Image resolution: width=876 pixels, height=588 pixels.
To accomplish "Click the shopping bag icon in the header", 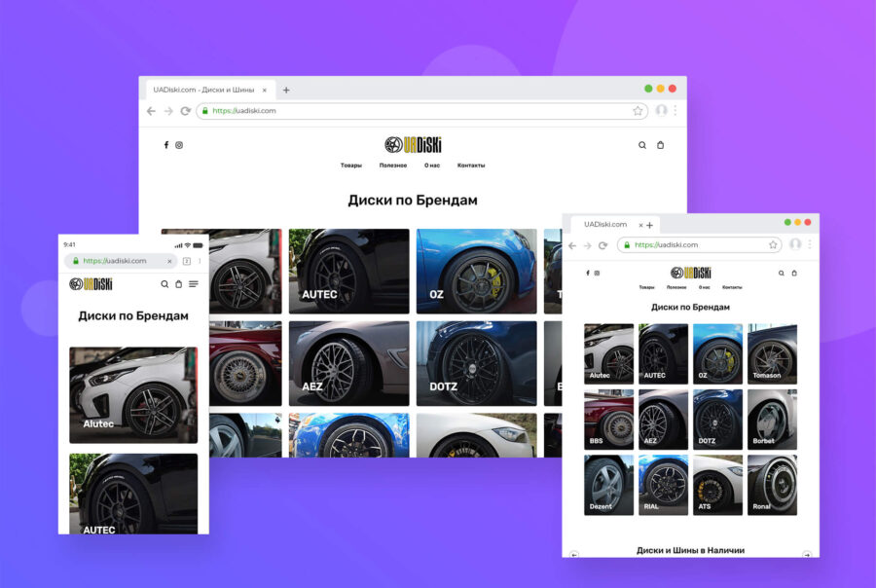I will point(661,144).
